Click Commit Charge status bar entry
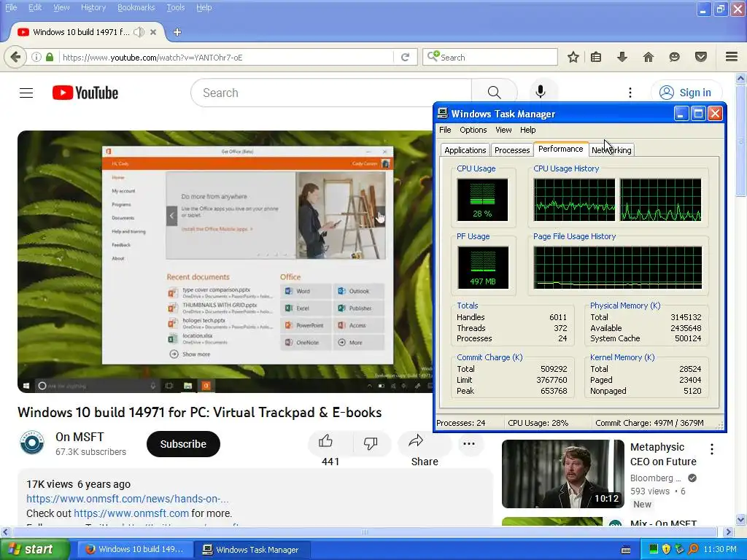Image resolution: width=747 pixels, height=560 pixels. coord(649,423)
